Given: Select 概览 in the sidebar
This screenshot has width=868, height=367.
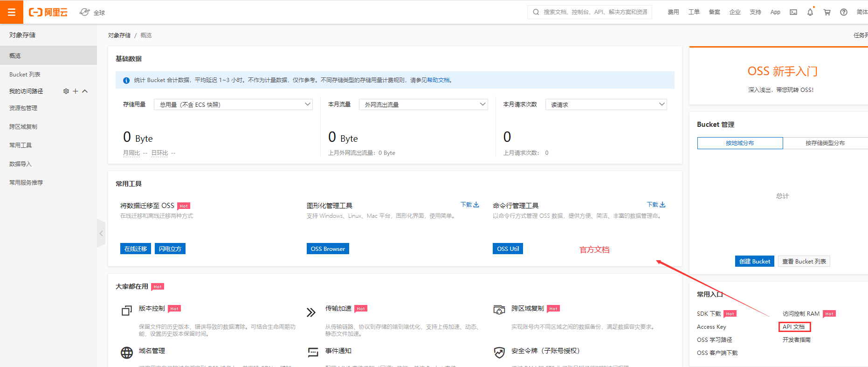Looking at the screenshot, I should tap(48, 55).
